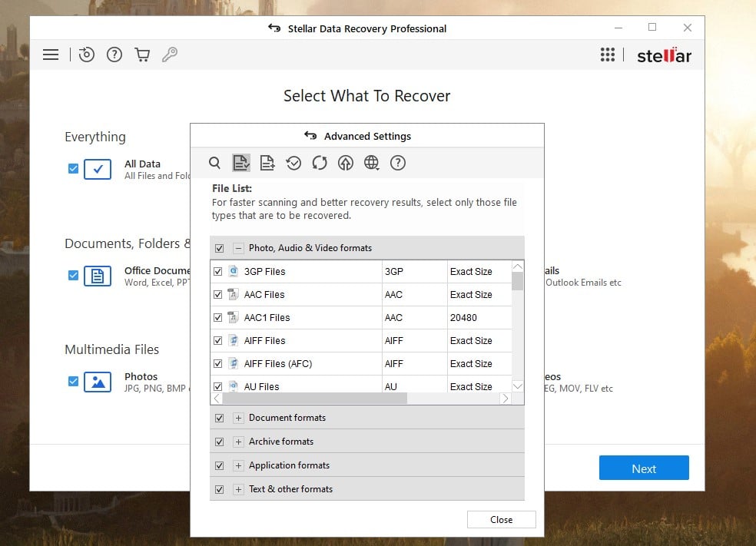Image resolution: width=756 pixels, height=546 pixels.
Task: Click the Document formats label
Action: point(287,418)
